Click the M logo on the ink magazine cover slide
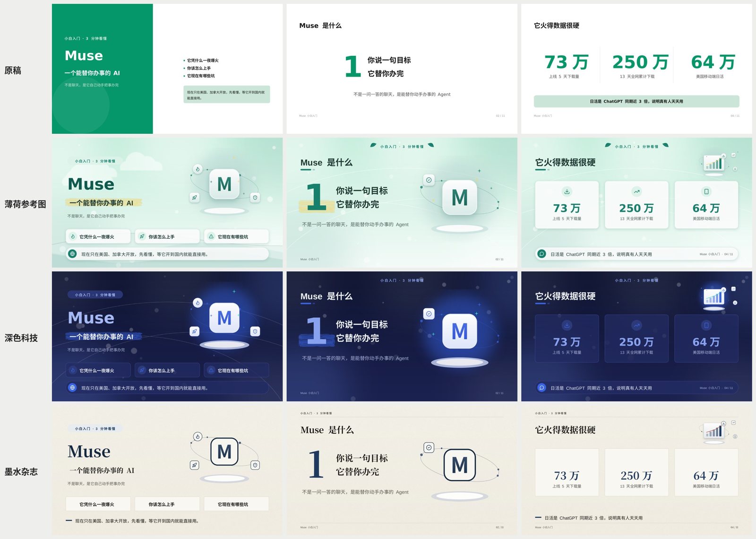The height and width of the screenshot is (539, 756). pos(224,452)
